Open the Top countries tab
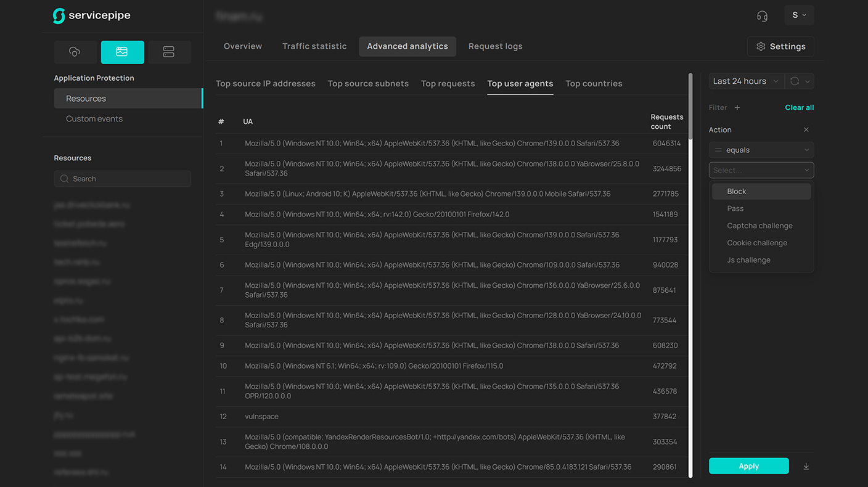Image resolution: width=868 pixels, height=487 pixels. pyautogui.click(x=594, y=84)
